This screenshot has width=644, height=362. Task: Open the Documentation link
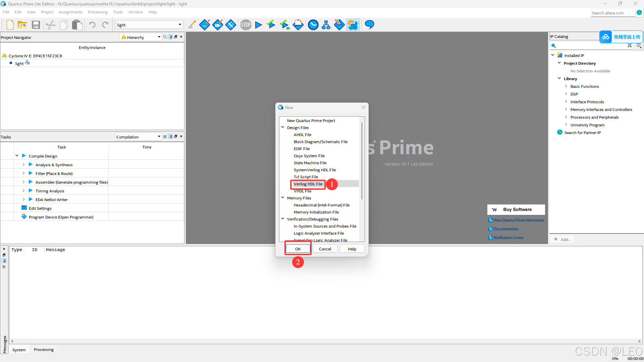coord(506,229)
